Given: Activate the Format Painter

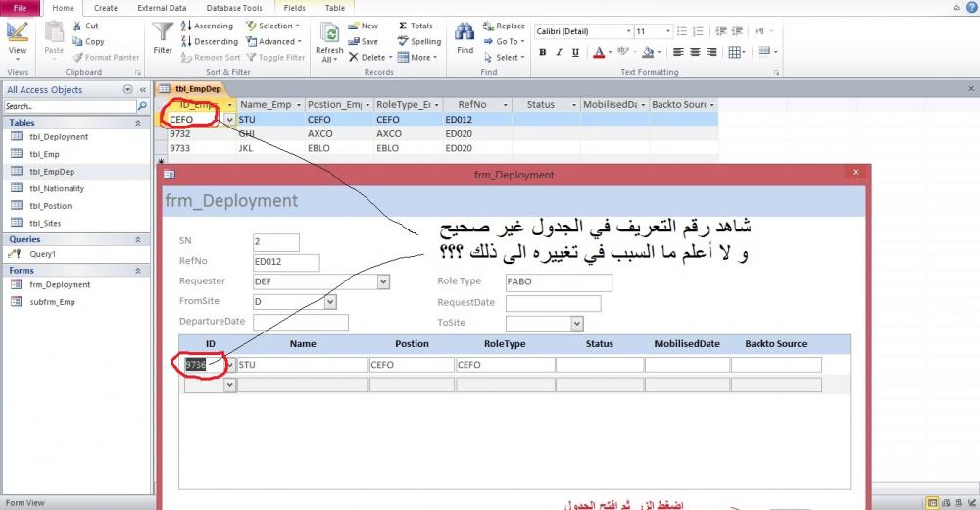Looking at the screenshot, I should [106, 57].
